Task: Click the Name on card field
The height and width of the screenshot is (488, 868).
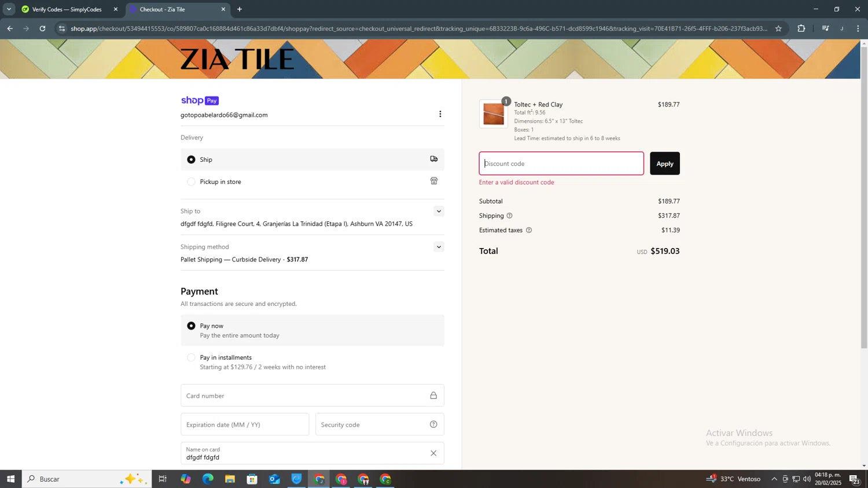Action: (x=312, y=453)
